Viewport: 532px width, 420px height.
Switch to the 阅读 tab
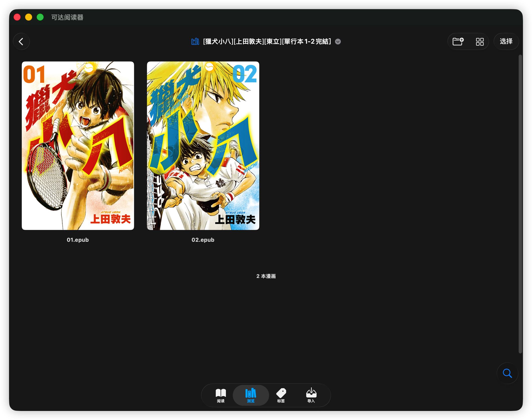tap(221, 395)
